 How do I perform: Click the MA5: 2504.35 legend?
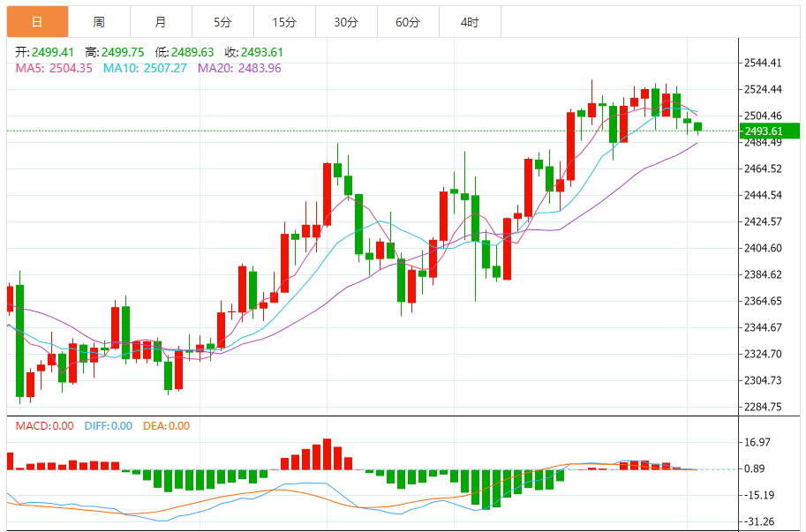54,68
